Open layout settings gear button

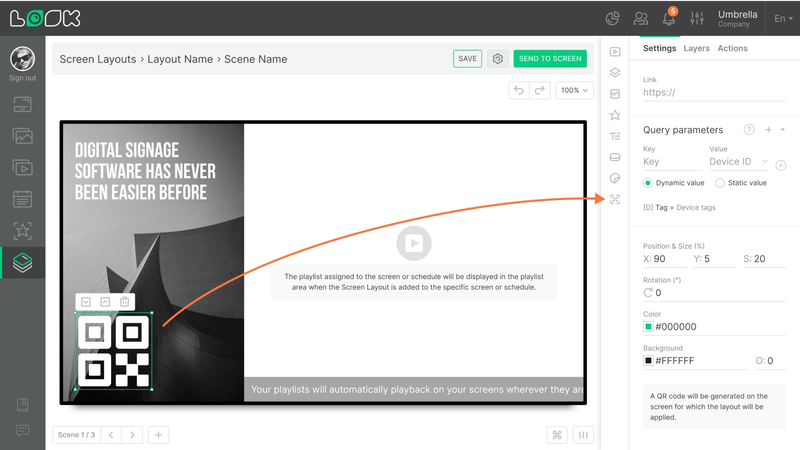(x=497, y=59)
